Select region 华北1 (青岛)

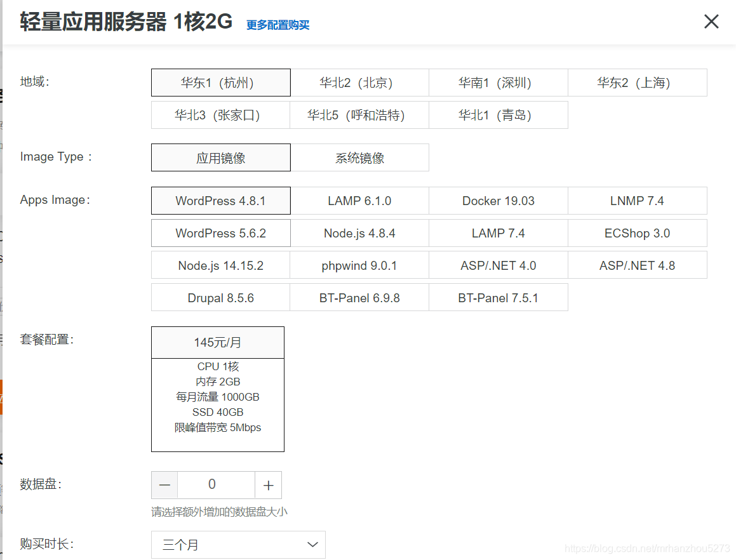[x=498, y=115]
